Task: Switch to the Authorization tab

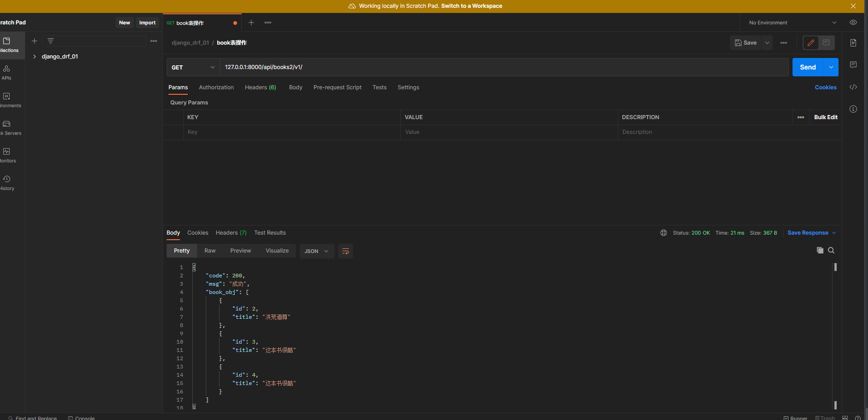Action: click(x=216, y=87)
